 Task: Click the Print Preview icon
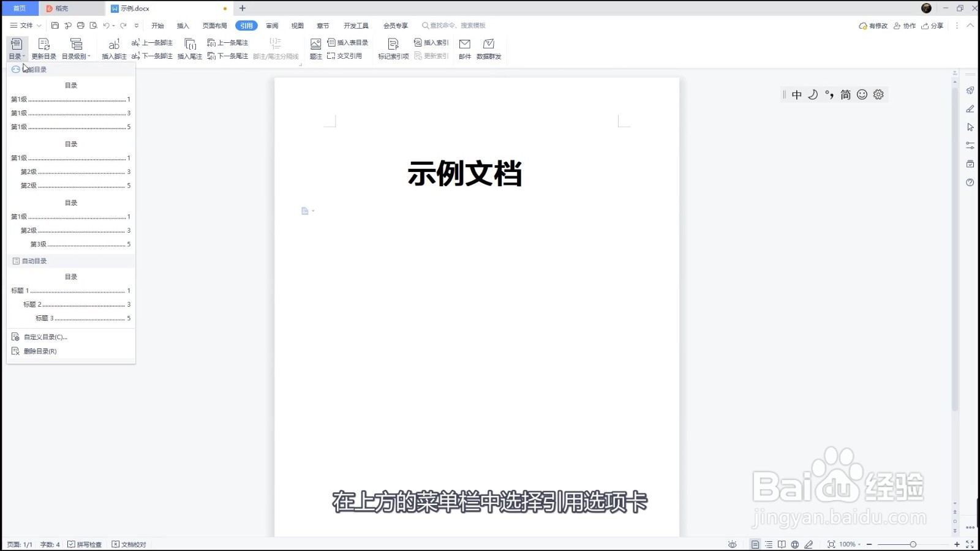tap(93, 26)
